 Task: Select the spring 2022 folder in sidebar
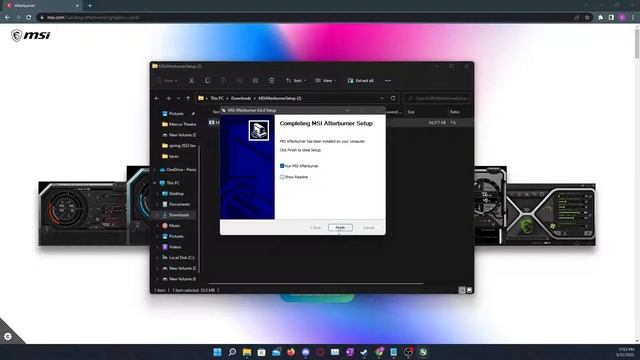(178, 145)
